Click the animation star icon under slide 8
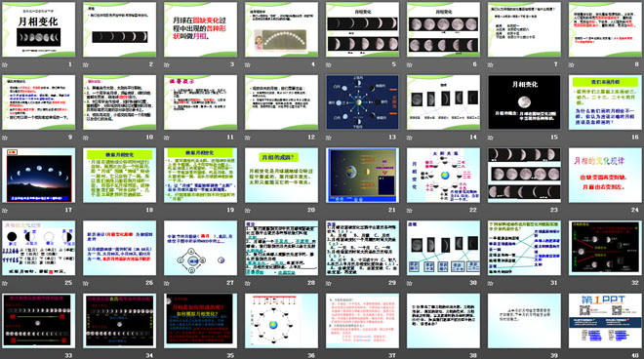 click(x=572, y=65)
